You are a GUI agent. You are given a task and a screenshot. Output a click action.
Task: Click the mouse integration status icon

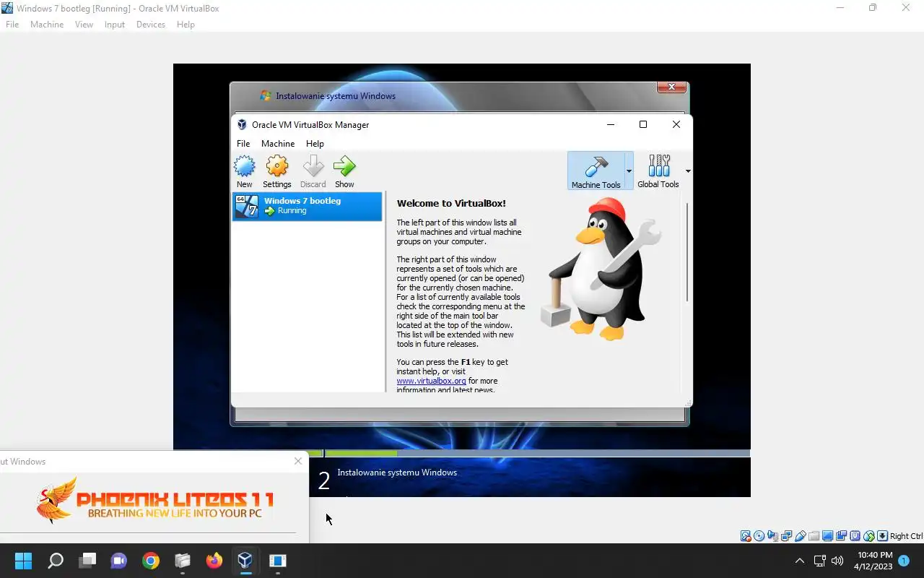point(869,536)
